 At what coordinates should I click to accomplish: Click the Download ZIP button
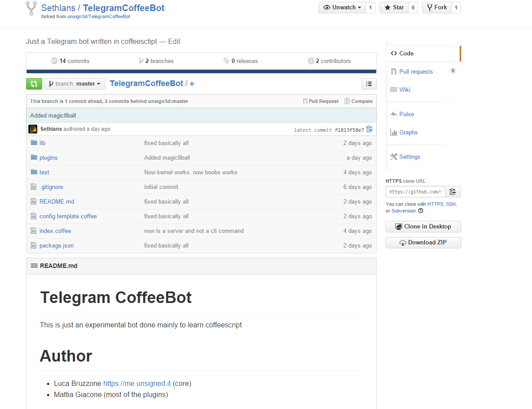423,243
